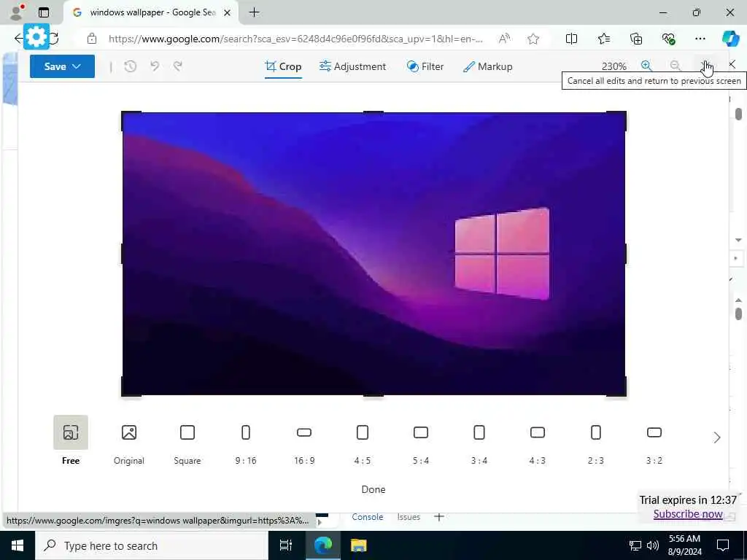Open a new browser tab
The height and width of the screenshot is (560, 747).
point(255,12)
